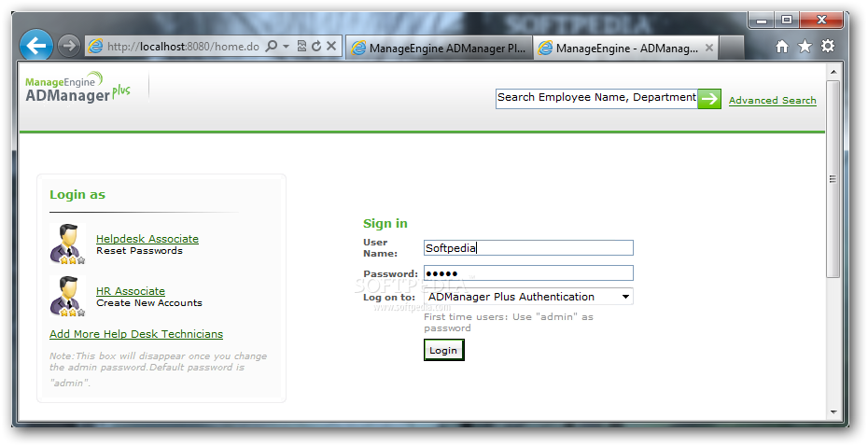868x446 pixels.
Task: Click the Internet Explorer icon in address bar
Action: [96, 47]
